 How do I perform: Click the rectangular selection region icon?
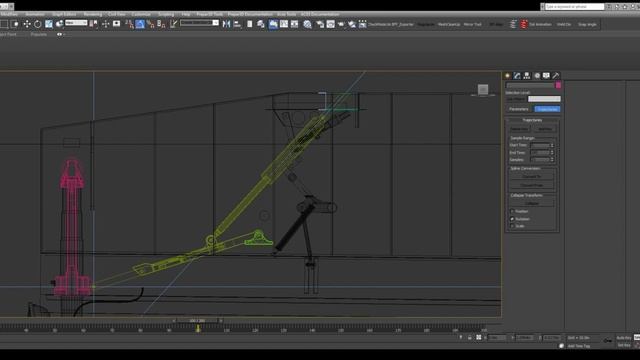[x=4, y=24]
